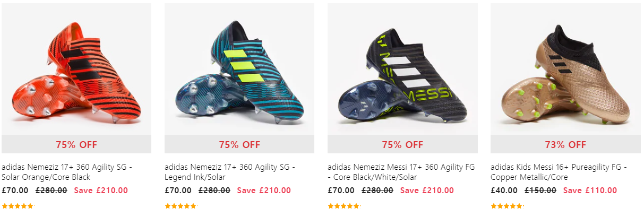Image resolution: width=644 pixels, height=217 pixels.
Task: Click 75% OFF banner on Legend Ink boot
Action: point(239,144)
